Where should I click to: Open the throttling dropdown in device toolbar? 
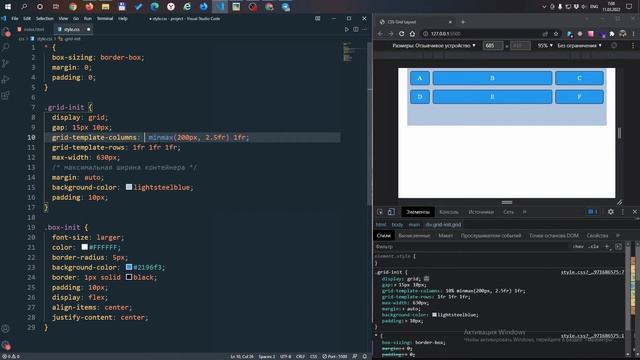(x=579, y=46)
